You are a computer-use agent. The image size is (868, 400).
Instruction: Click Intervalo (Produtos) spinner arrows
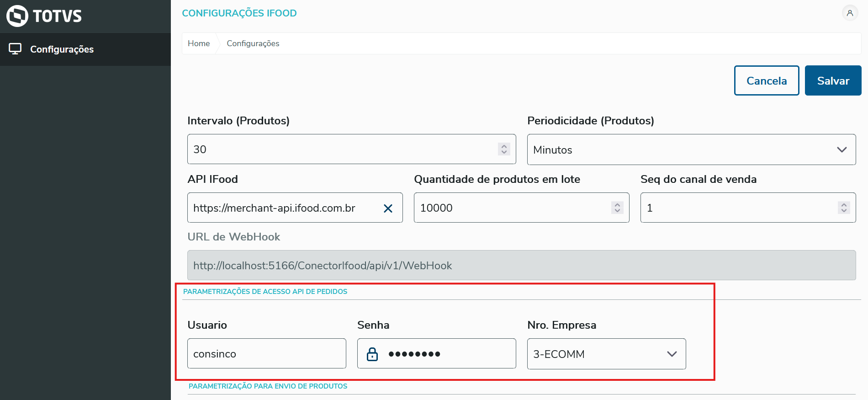tap(504, 149)
